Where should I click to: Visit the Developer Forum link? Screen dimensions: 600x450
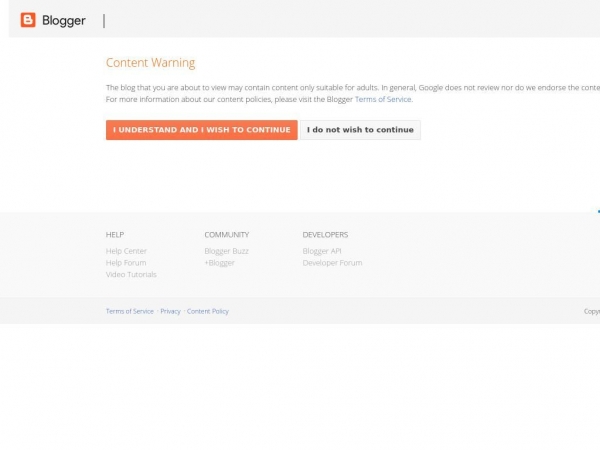point(332,262)
